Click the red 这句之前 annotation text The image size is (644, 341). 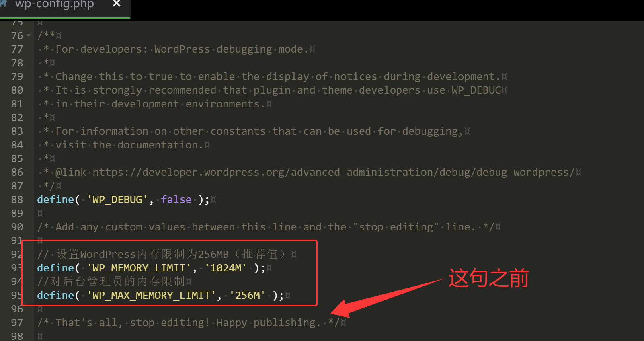(489, 278)
